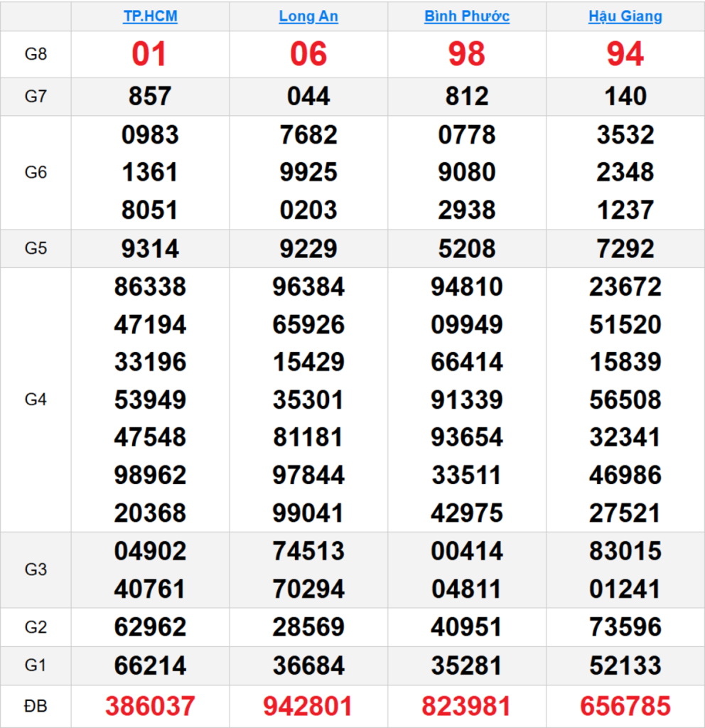
Task: Click the G5 number 7292
Action: (x=625, y=249)
